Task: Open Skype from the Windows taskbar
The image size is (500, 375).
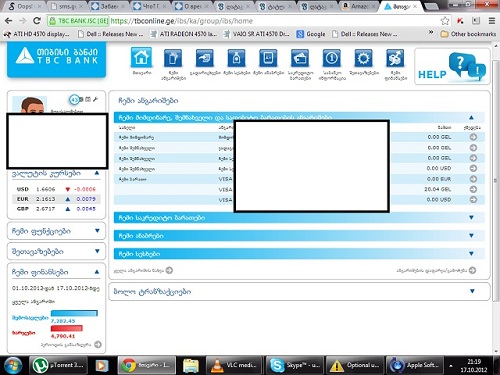Action: (294, 365)
